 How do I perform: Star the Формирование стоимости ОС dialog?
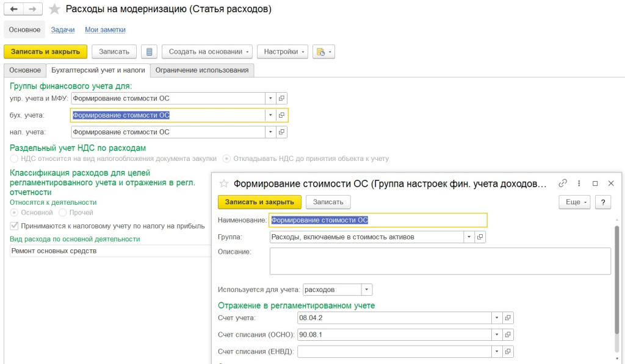(224, 184)
